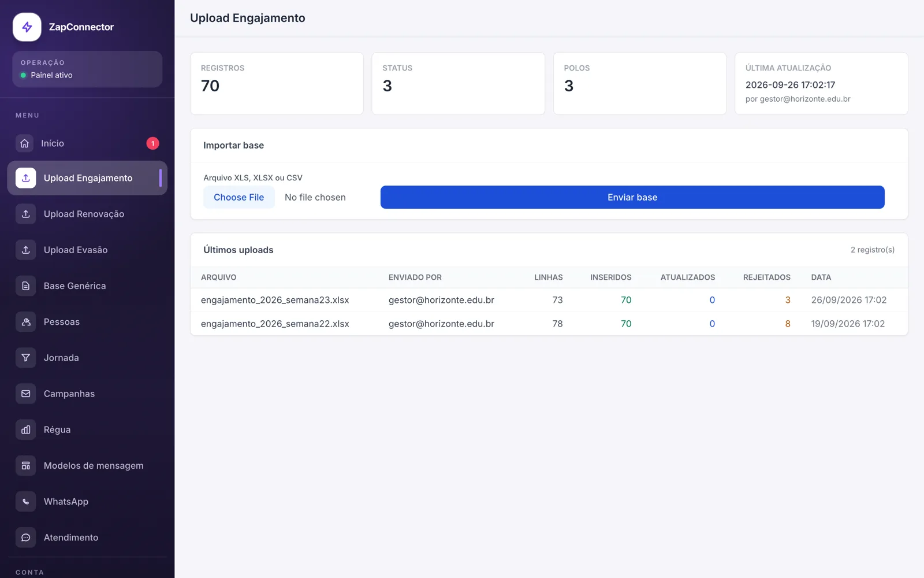
Task: Click the red notification badge on Início
Action: pos(152,143)
